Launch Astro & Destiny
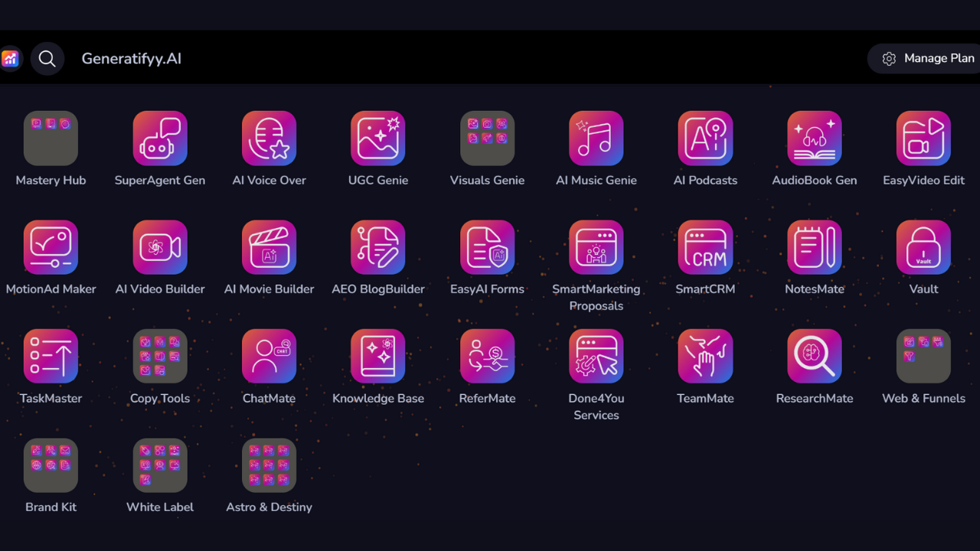Viewport: 980px width, 551px height. click(269, 465)
